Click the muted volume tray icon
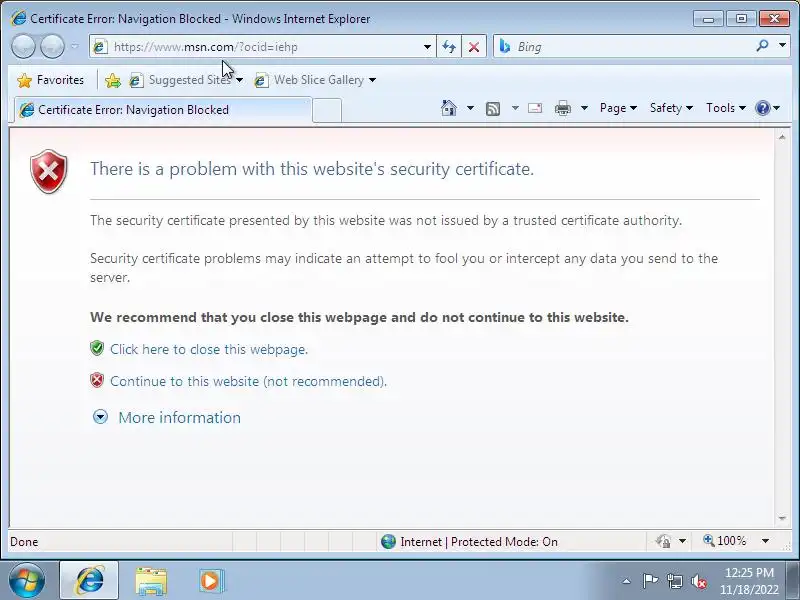800x600 pixels. [x=698, y=581]
